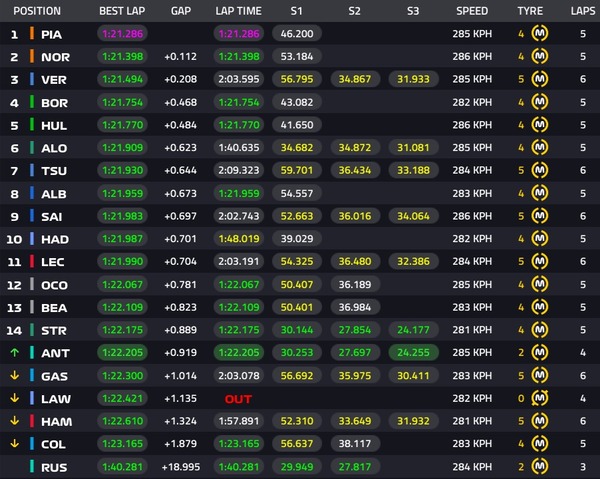Click the POSITION column header

click(37, 11)
